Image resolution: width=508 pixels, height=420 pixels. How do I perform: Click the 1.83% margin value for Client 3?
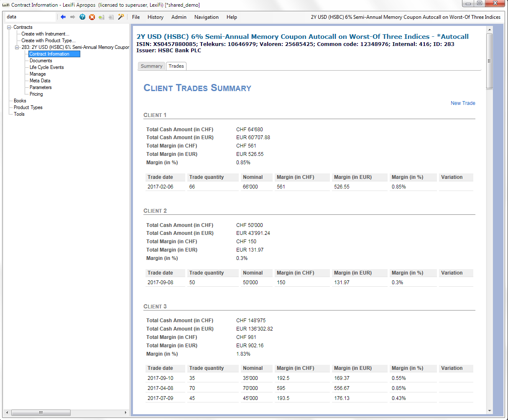pyautogui.click(x=243, y=354)
